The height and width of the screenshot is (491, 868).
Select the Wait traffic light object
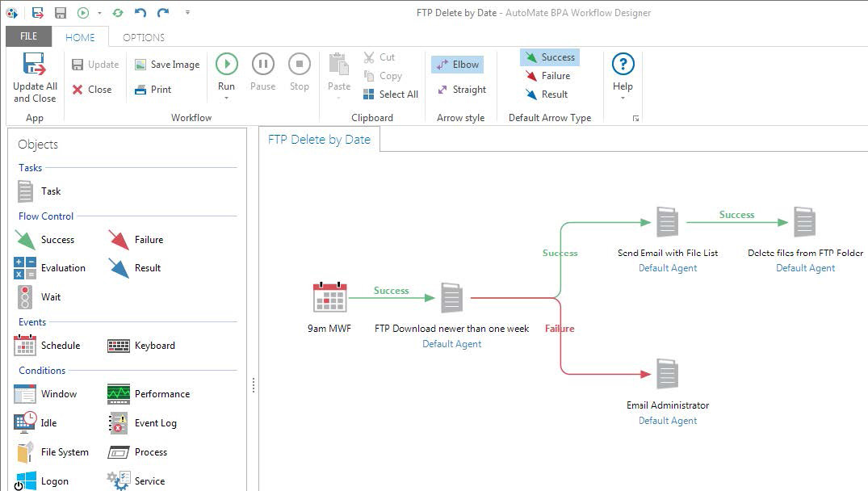click(38, 296)
